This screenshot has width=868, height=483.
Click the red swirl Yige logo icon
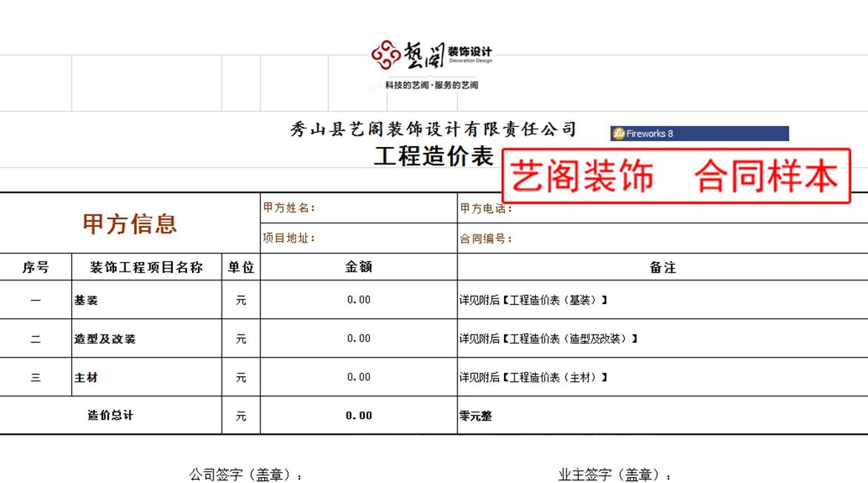[x=386, y=53]
